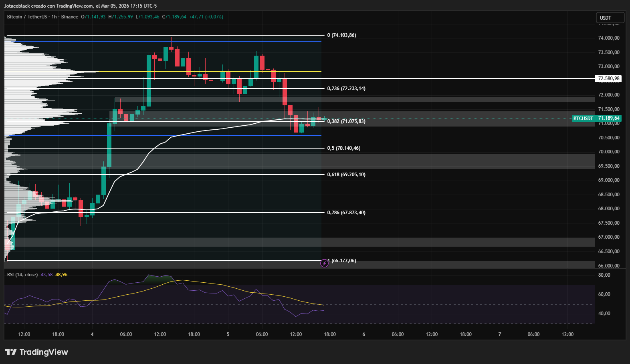Click the TradingView logo at bottom left

click(x=36, y=352)
